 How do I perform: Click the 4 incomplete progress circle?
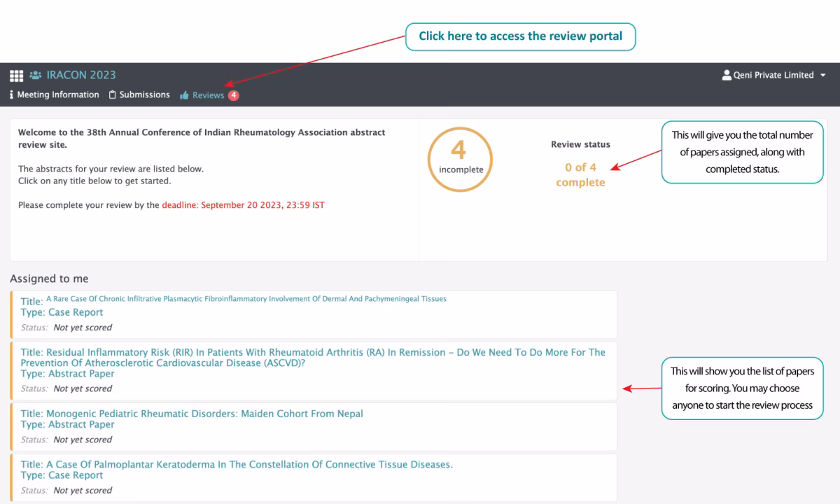click(x=460, y=160)
